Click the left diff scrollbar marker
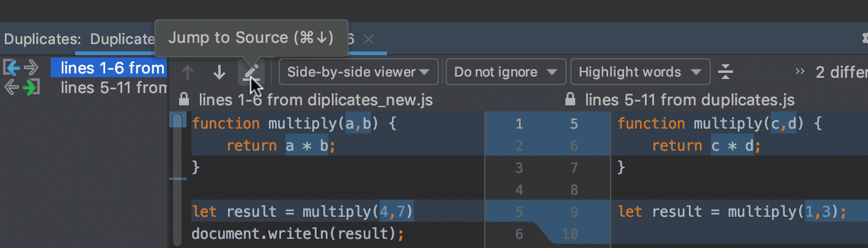Image resolution: width=868 pixels, height=248 pixels. (177, 119)
